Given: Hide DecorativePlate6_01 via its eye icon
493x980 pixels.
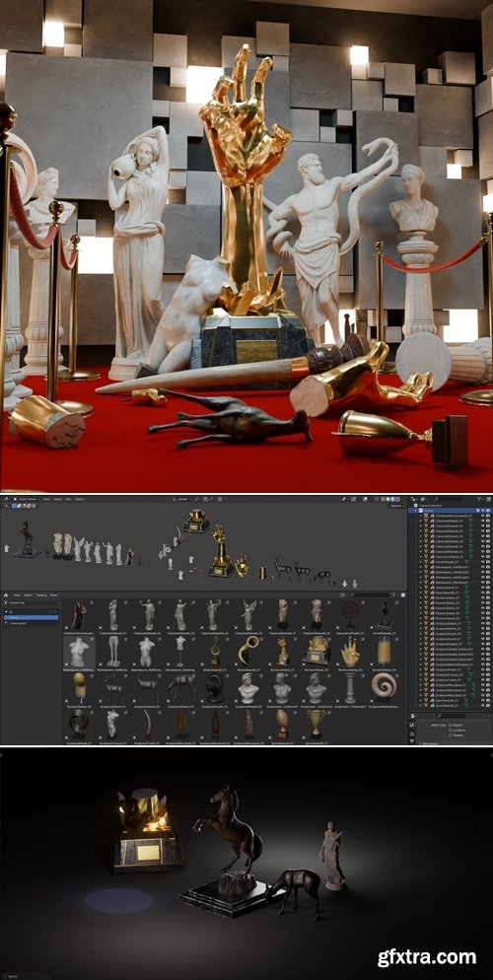Looking at the screenshot, I should click(483, 557).
